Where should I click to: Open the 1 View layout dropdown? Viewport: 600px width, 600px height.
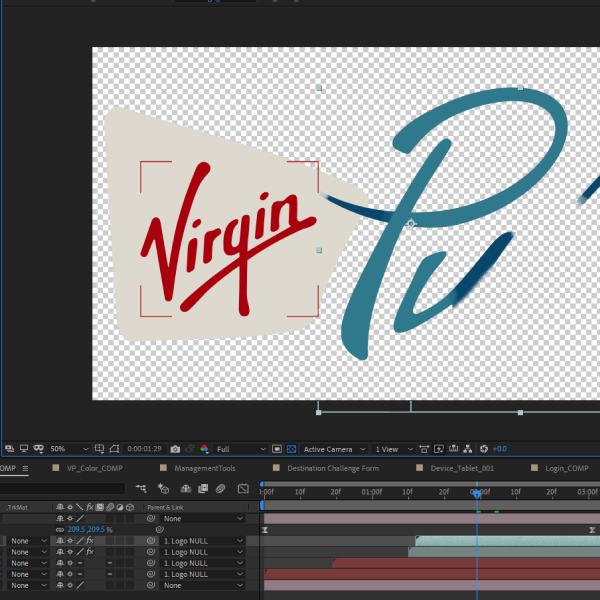[394, 449]
